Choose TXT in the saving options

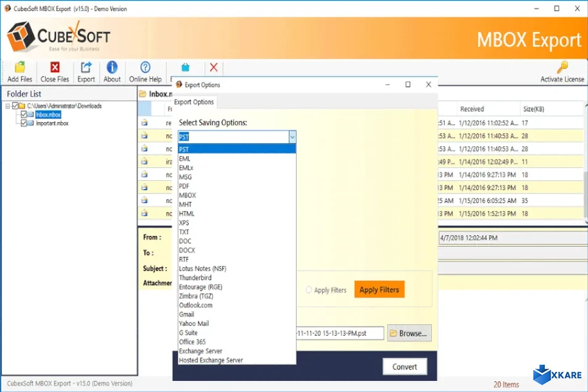[237, 232]
